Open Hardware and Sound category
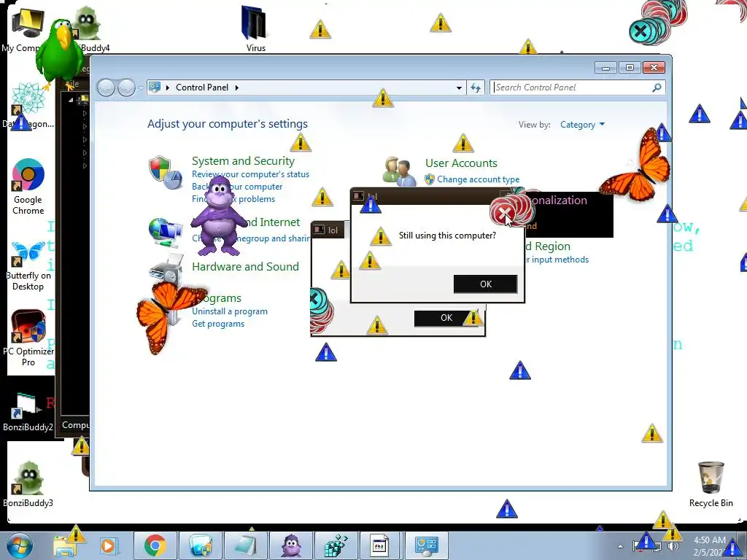This screenshot has width=747, height=560. click(245, 267)
